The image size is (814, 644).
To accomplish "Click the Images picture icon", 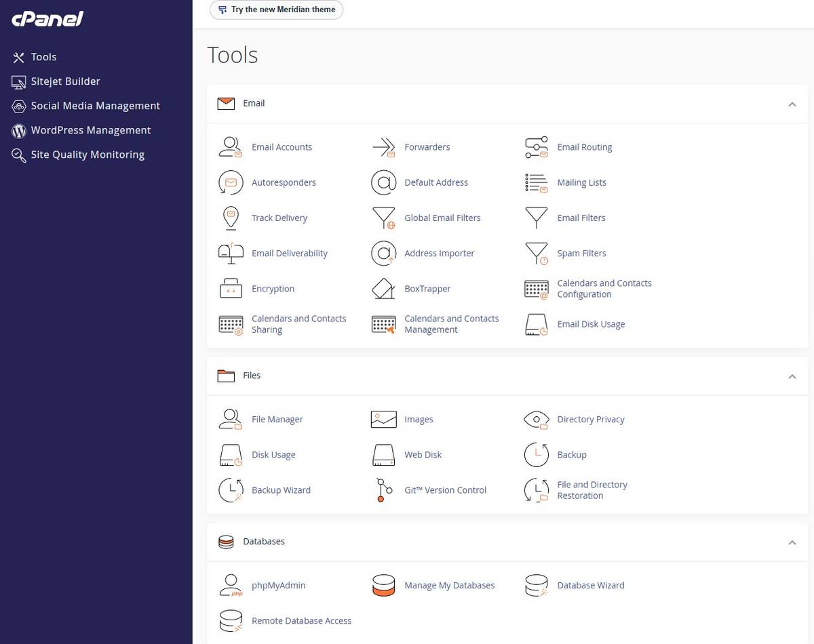I will pos(384,419).
